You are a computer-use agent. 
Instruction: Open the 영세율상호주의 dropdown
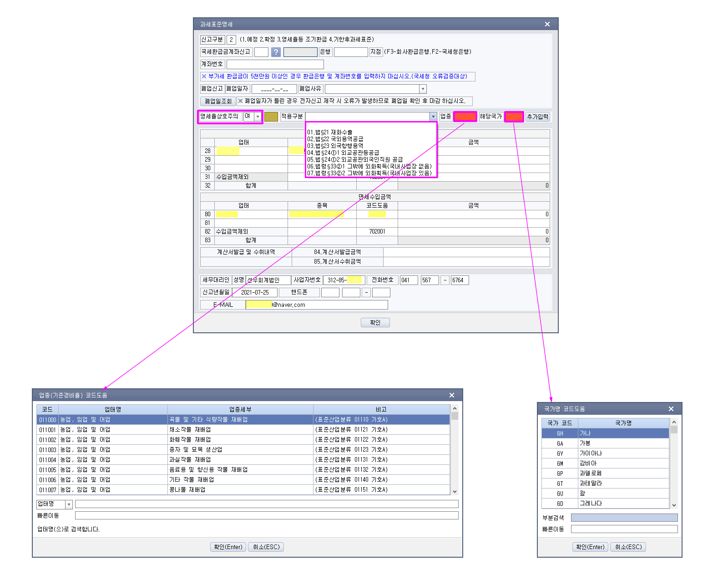(x=258, y=117)
